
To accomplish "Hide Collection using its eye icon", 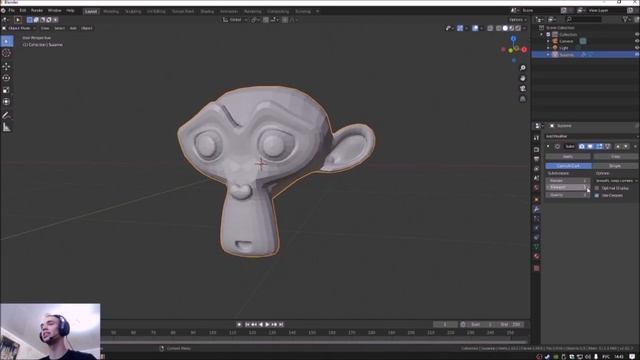I will tap(637, 34).
